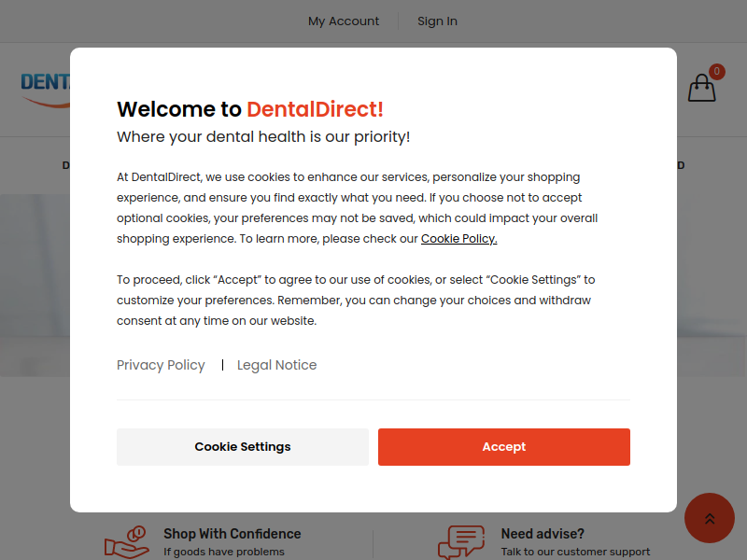The image size is (747, 560).
Task: Select Sign In in the top bar
Action: coord(437,21)
